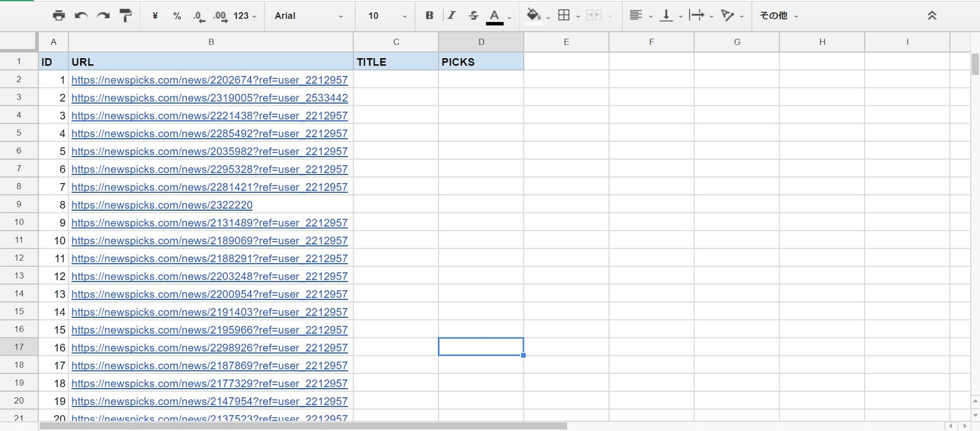
Task: Select column C header
Action: (x=396, y=42)
